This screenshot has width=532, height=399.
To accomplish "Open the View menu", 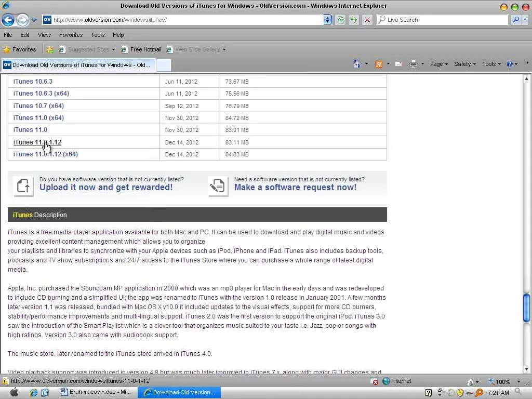I will coord(44,35).
